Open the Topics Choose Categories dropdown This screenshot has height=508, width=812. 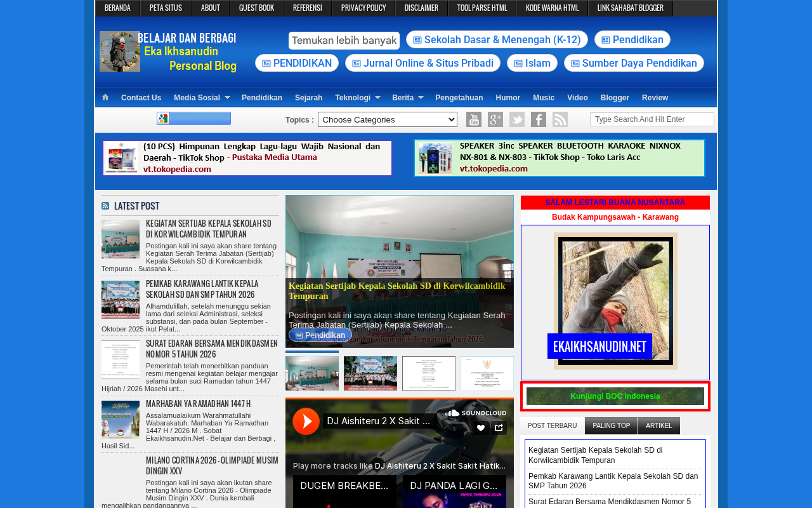[388, 119]
